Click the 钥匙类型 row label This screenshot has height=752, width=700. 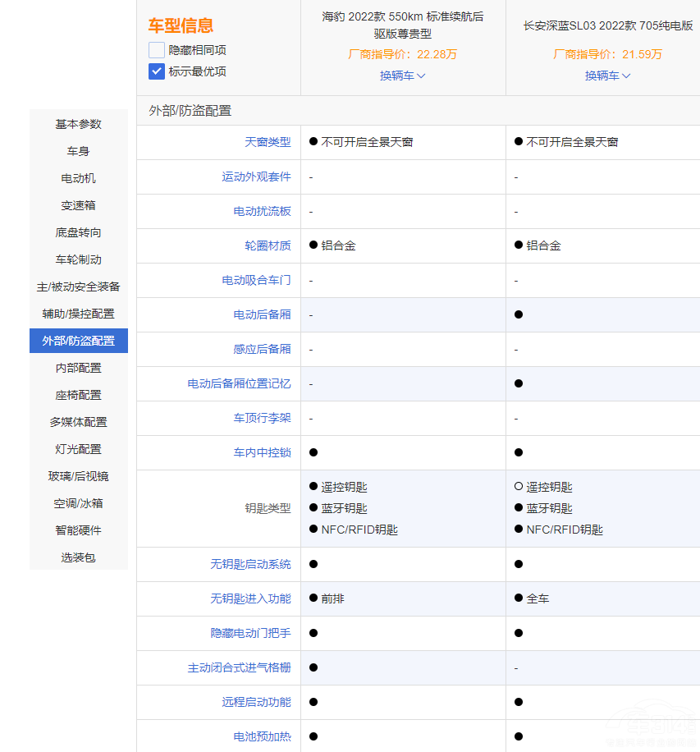point(268,508)
